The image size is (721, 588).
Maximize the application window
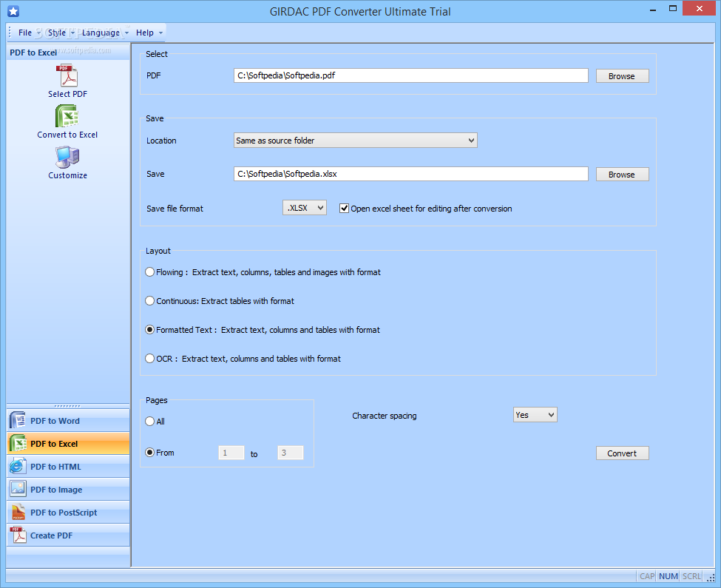(673, 9)
